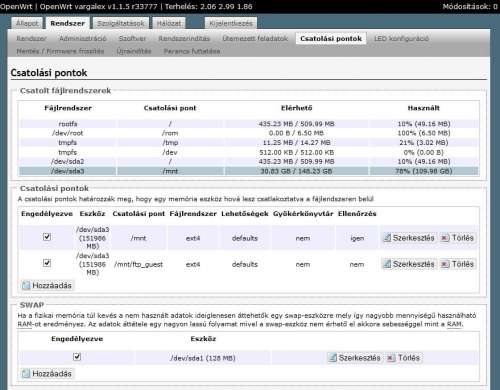Click delete icon in /mnt row
Image resolution: width=500 pixels, height=390 pixels.
[445, 238]
